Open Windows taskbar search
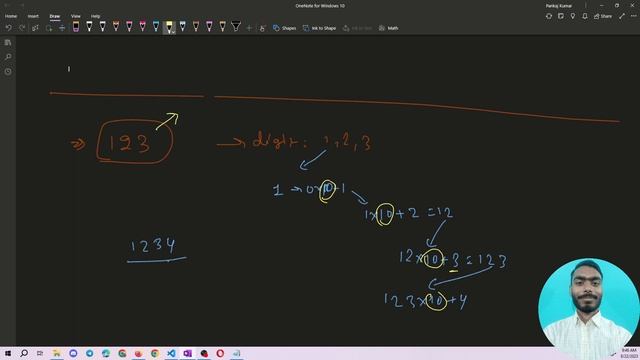The height and width of the screenshot is (360, 640). 24,353
